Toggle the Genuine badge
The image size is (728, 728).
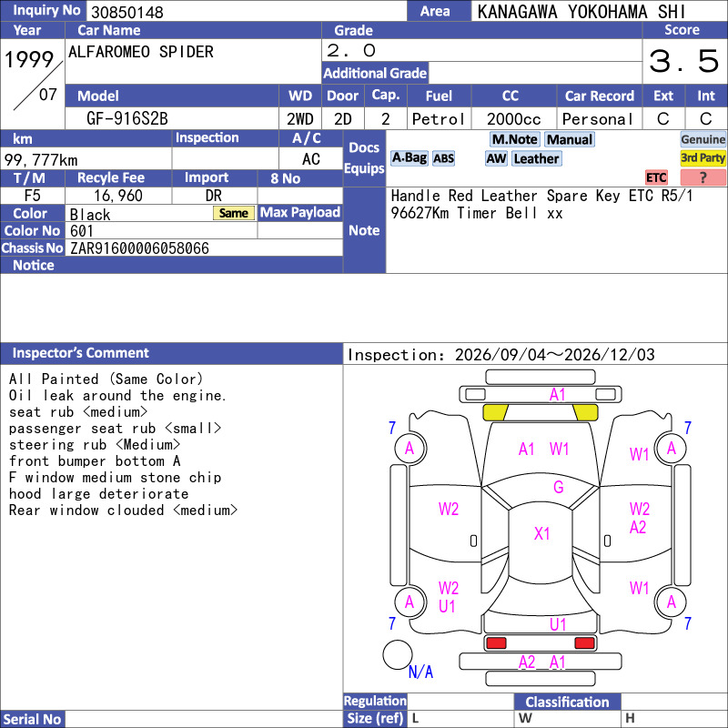pyautogui.click(x=703, y=139)
